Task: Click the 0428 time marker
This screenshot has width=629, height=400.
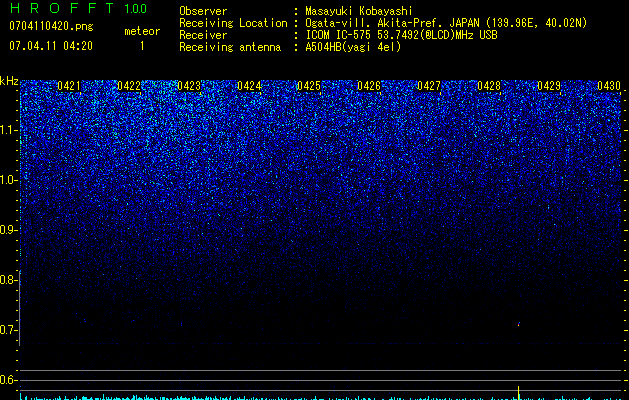Action: point(489,86)
